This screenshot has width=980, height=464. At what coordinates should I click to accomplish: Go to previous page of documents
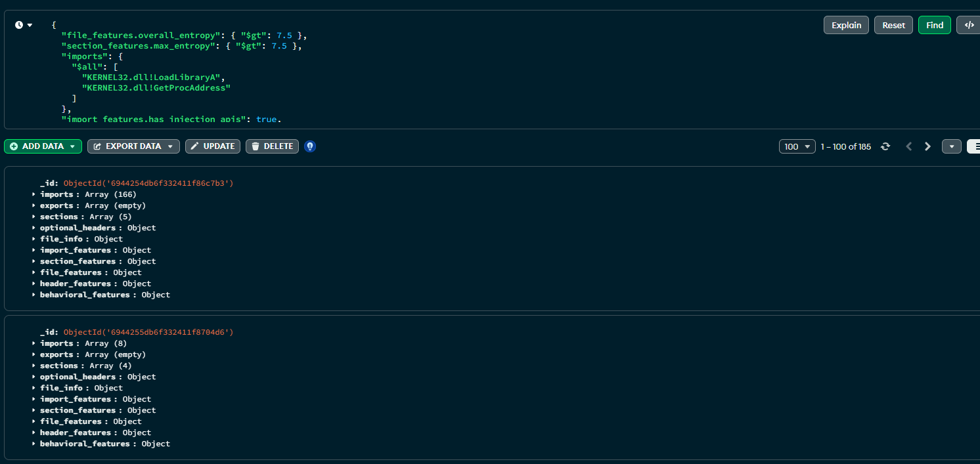[x=909, y=146]
